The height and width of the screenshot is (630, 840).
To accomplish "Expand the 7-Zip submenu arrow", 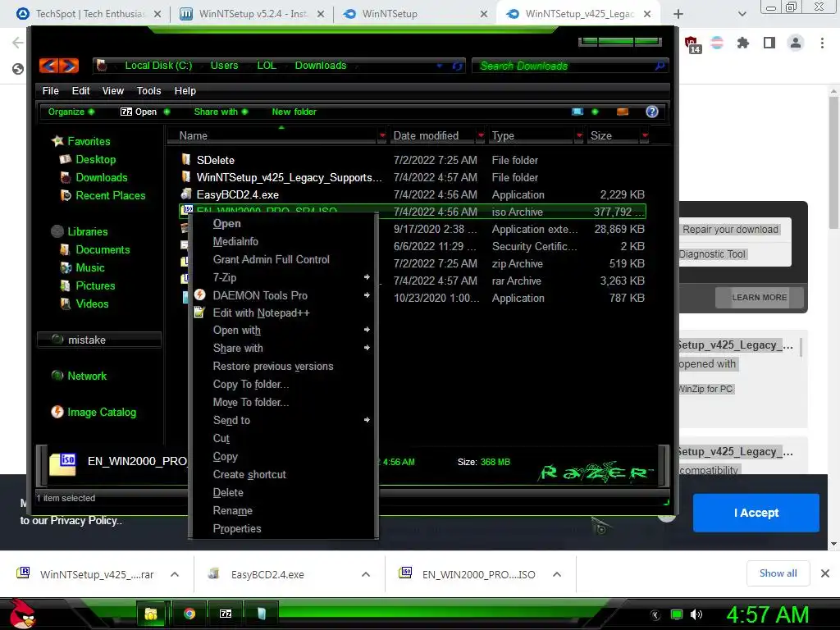I will pos(367,277).
